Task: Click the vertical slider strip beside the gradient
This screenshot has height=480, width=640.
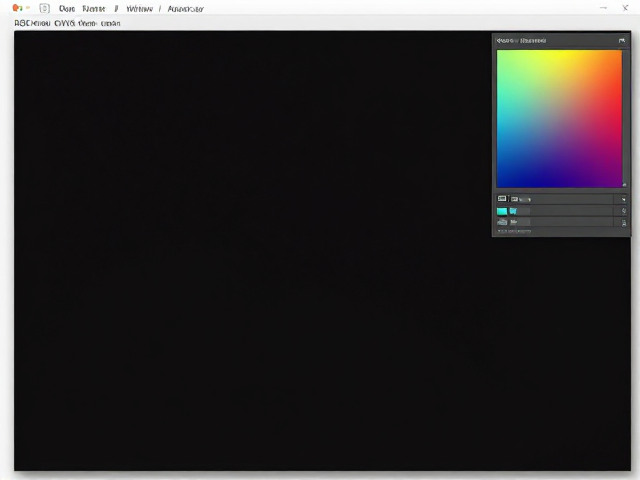Action: (624, 118)
